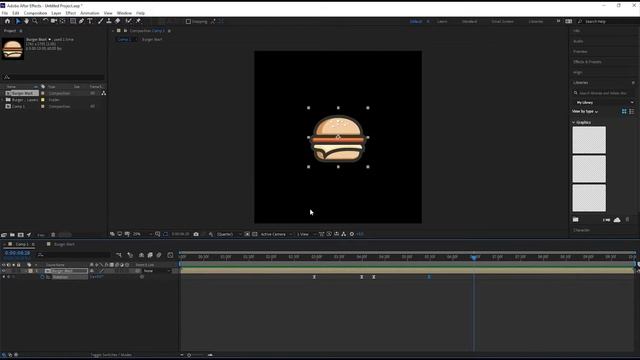640x360 pixels.
Task: Open the layer parent None dropdown
Action: [156, 271]
